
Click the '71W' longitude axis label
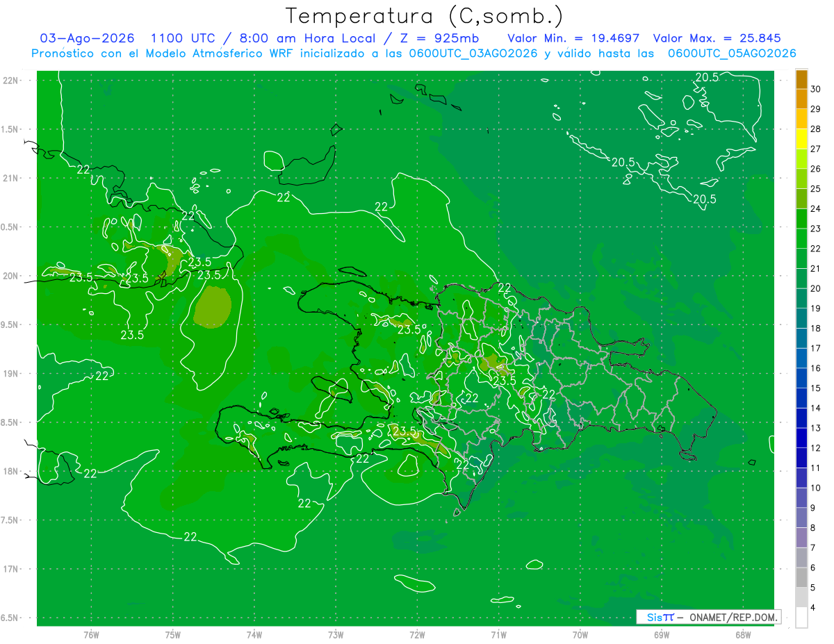[x=498, y=634]
